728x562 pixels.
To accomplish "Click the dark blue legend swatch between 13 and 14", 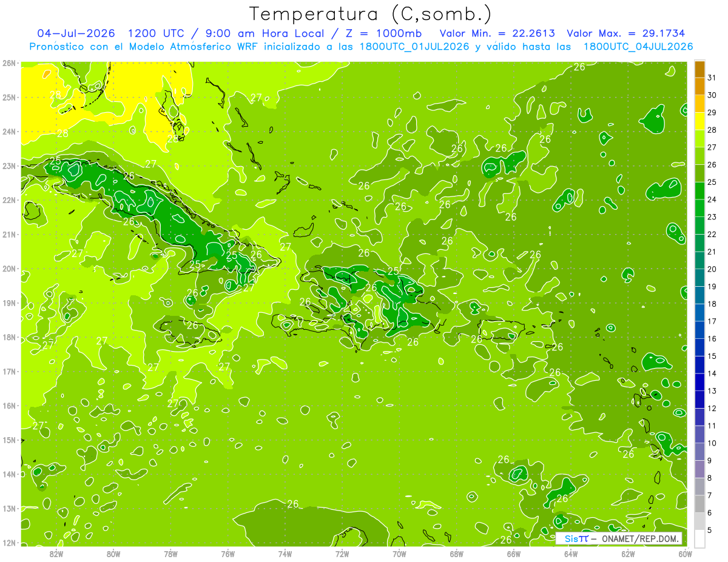I will (x=700, y=382).
